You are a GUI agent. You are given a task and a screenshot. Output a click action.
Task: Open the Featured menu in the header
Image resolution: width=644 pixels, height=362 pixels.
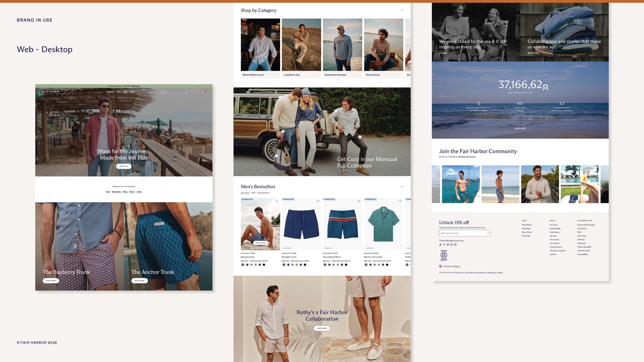110,92
